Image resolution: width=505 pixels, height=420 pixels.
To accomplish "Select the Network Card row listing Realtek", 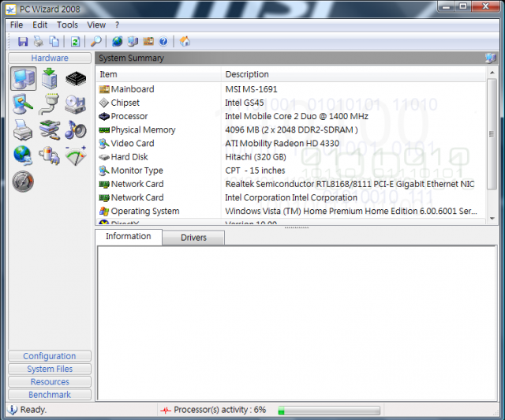I will click(291, 184).
